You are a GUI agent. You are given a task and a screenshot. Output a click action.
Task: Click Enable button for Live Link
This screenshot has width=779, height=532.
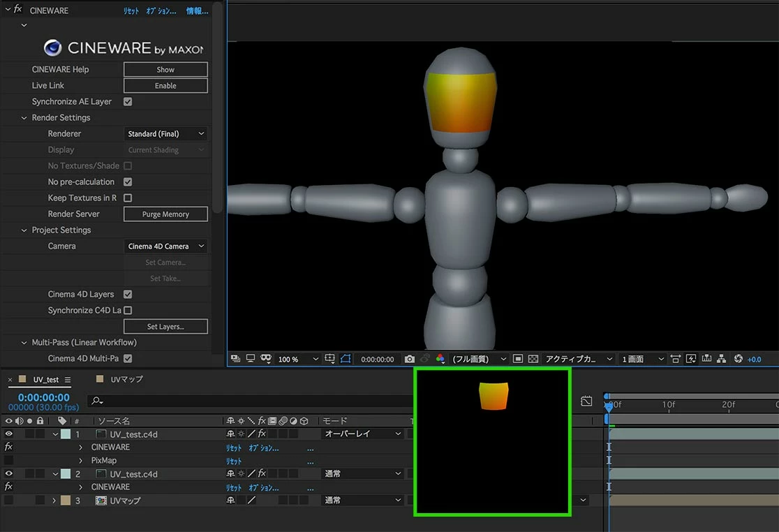pyautogui.click(x=165, y=85)
